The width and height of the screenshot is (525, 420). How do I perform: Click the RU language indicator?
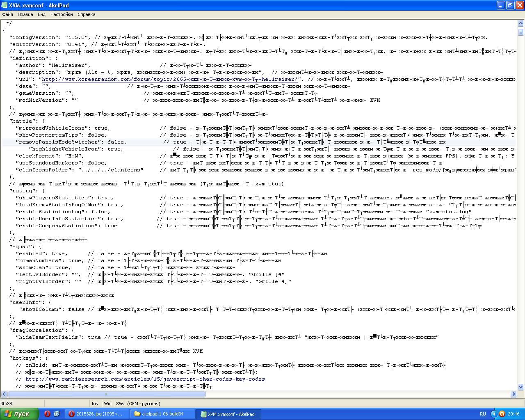(x=483, y=414)
